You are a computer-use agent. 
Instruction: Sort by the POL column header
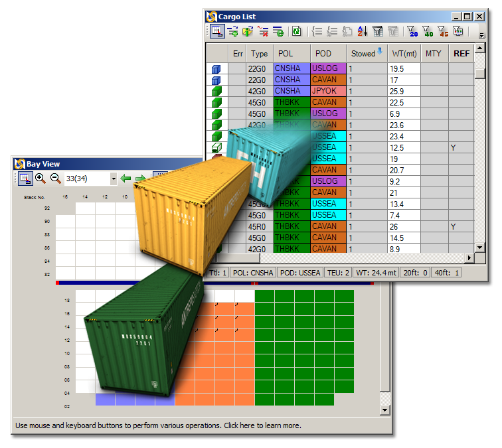292,54
